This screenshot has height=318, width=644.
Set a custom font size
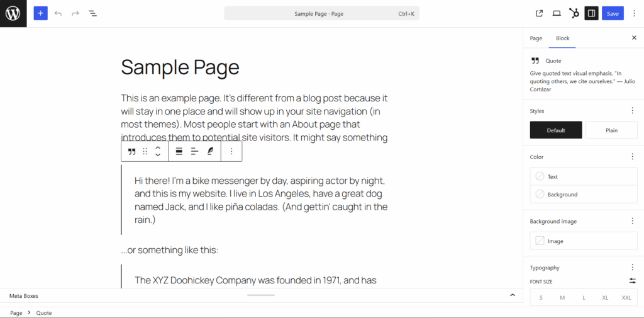point(632,281)
